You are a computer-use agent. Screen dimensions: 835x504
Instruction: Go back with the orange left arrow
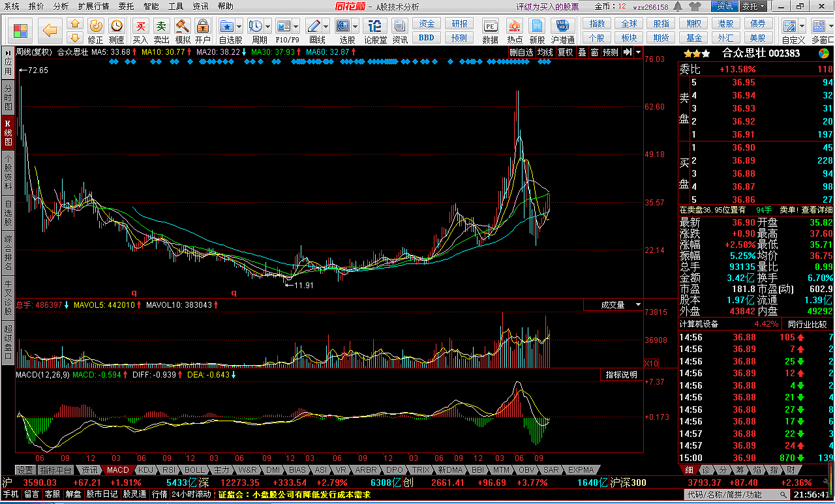[x=50, y=30]
